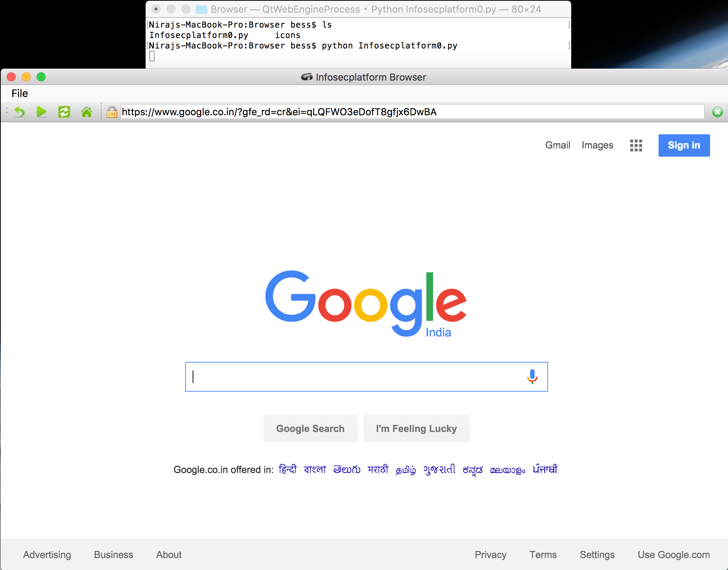Click the forward navigation arrow icon

coord(41,112)
